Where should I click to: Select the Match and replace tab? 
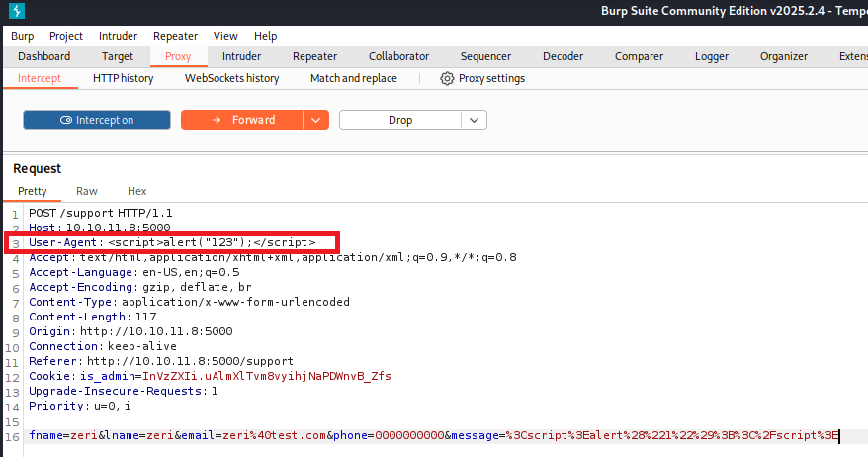[353, 78]
